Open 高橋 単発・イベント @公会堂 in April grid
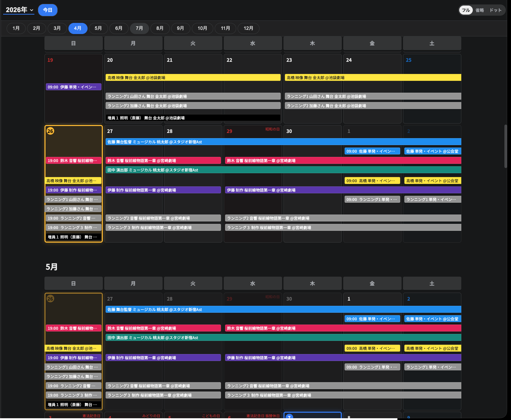511x420 pixels. coord(433,180)
